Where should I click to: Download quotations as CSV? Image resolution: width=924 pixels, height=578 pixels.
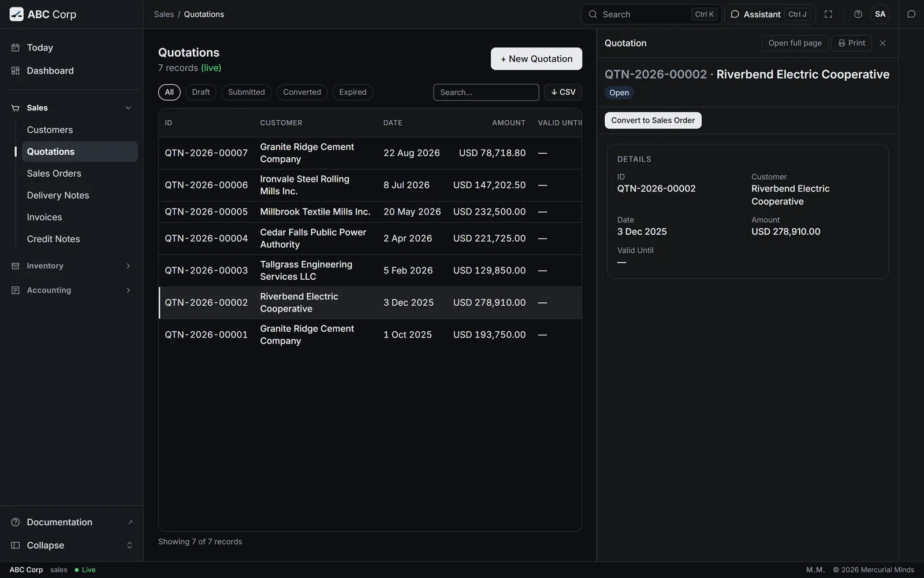click(563, 92)
